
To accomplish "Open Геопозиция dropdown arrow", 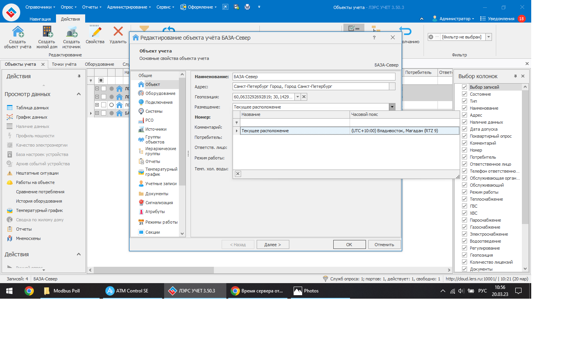I will tap(298, 97).
